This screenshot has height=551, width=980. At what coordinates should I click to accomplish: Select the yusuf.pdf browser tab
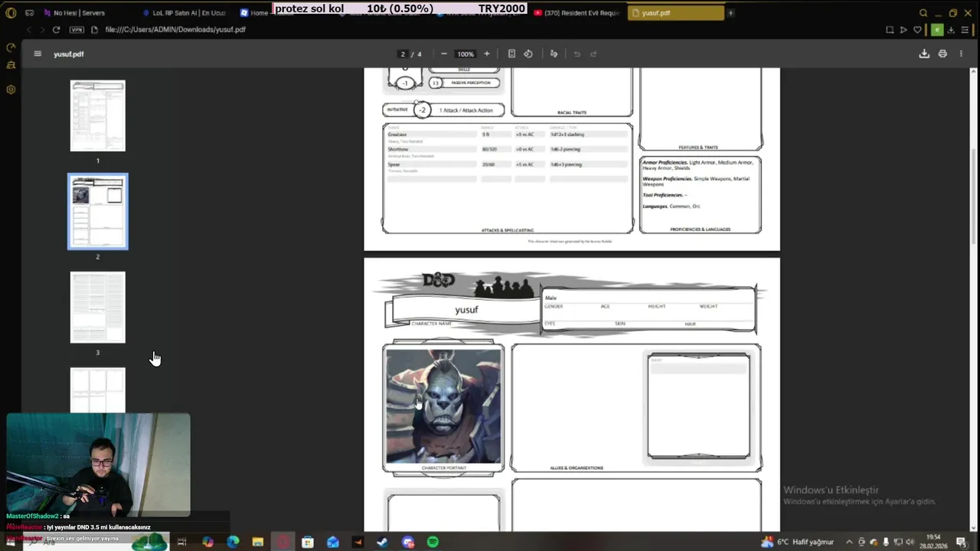(x=675, y=13)
